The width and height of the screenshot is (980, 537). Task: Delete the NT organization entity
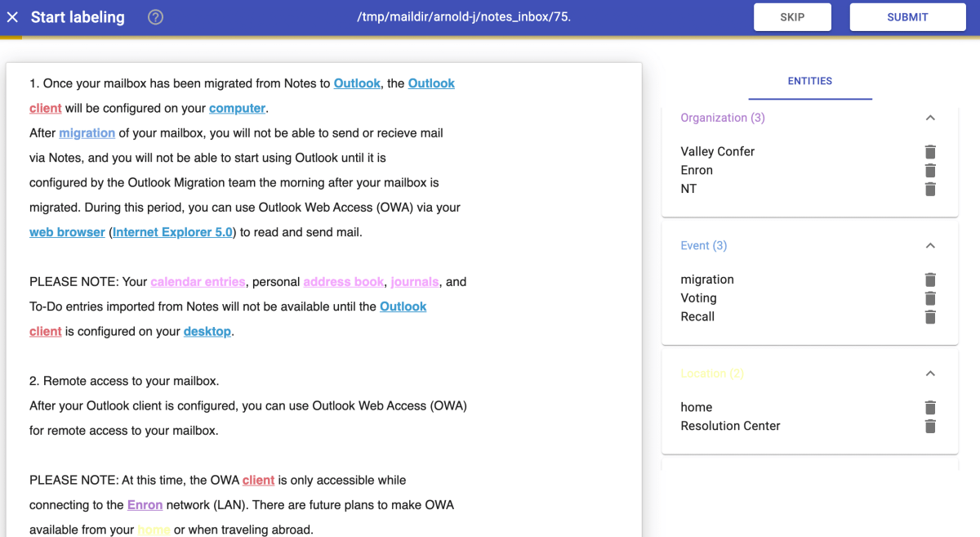(x=930, y=189)
